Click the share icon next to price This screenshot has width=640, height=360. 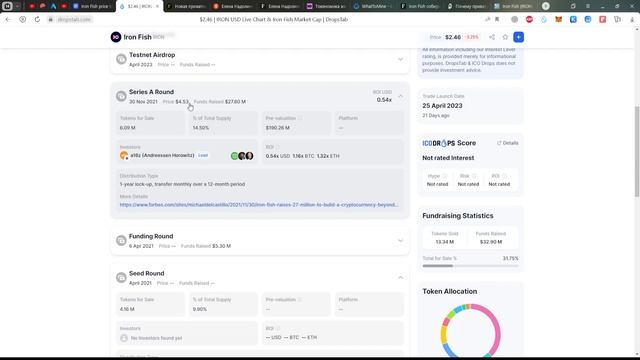click(492, 37)
